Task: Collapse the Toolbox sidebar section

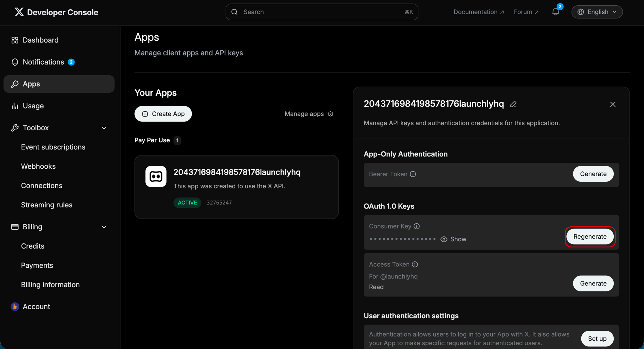Action: pyautogui.click(x=104, y=128)
